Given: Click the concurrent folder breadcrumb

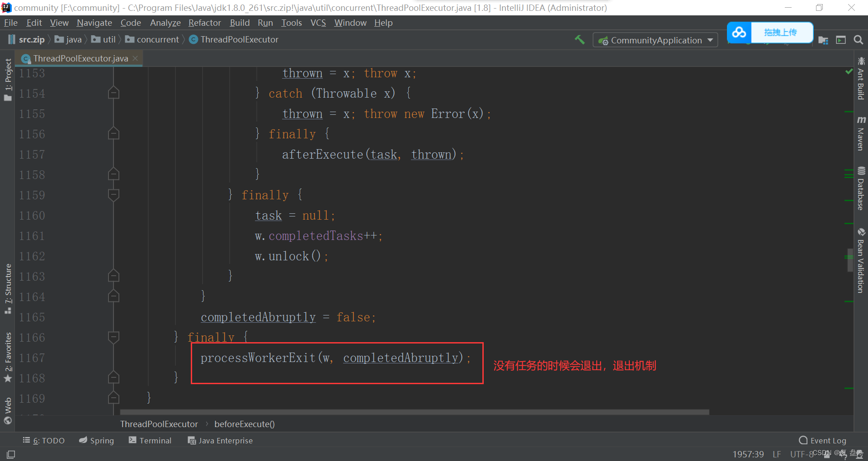Looking at the screenshot, I should (152, 40).
